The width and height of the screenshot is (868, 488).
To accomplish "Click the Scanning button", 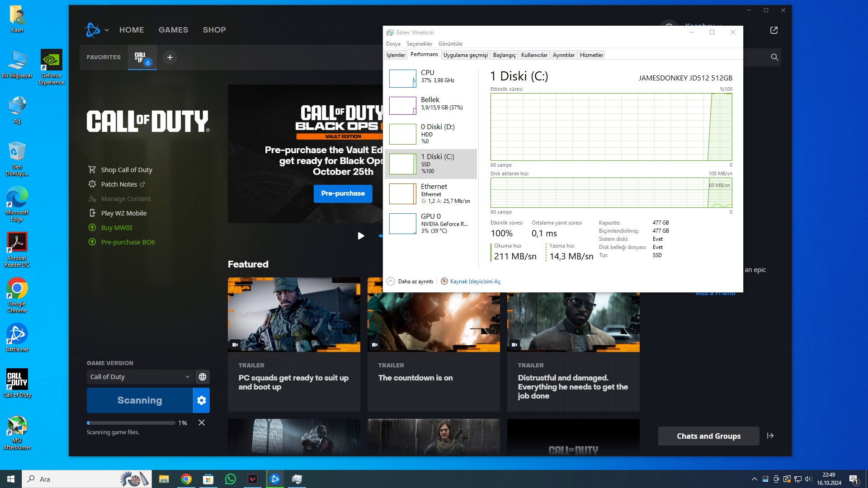I will pos(140,400).
